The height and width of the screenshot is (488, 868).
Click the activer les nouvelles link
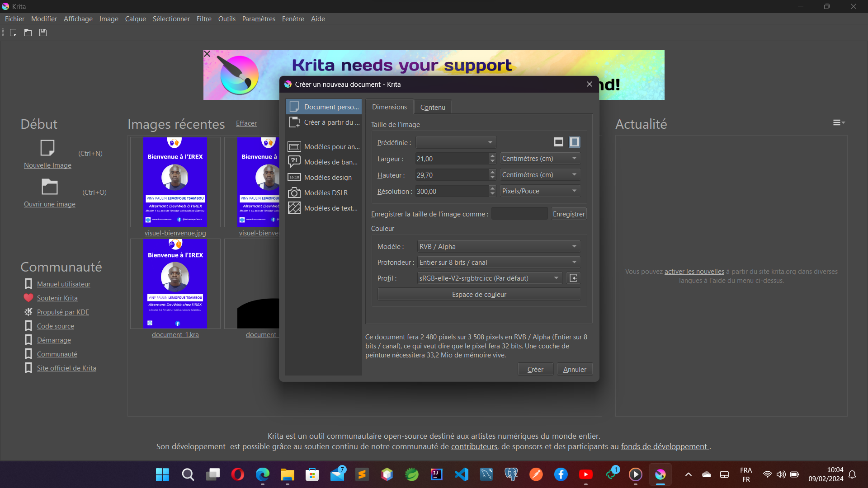[x=694, y=271]
